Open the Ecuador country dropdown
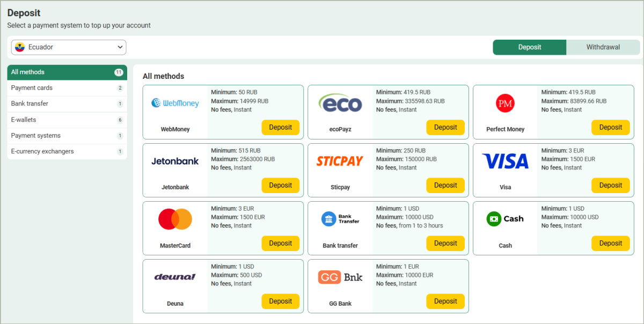Viewport: 644px width, 324px height. (69, 47)
